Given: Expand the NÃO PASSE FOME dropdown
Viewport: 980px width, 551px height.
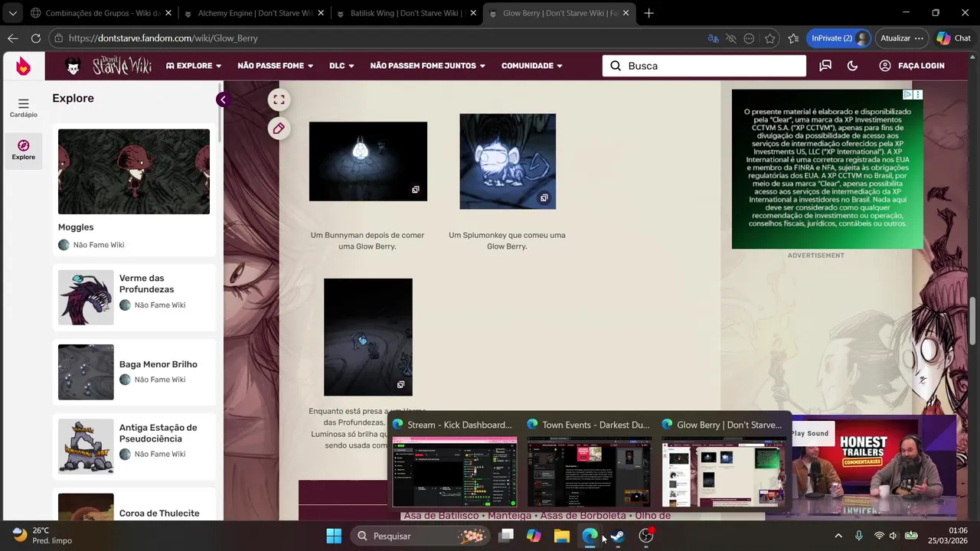Looking at the screenshot, I should tap(276, 66).
